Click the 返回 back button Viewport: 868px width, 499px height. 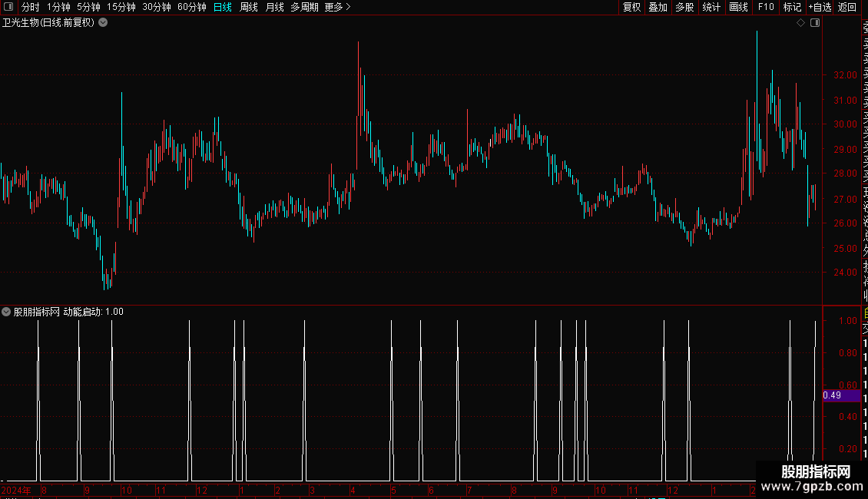[x=847, y=7]
